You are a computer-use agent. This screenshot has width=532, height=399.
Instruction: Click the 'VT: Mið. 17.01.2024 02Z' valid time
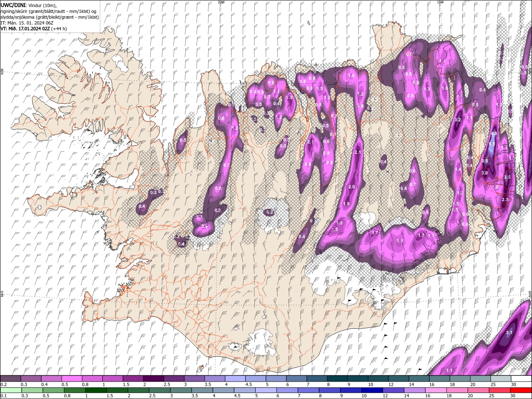click(25, 29)
